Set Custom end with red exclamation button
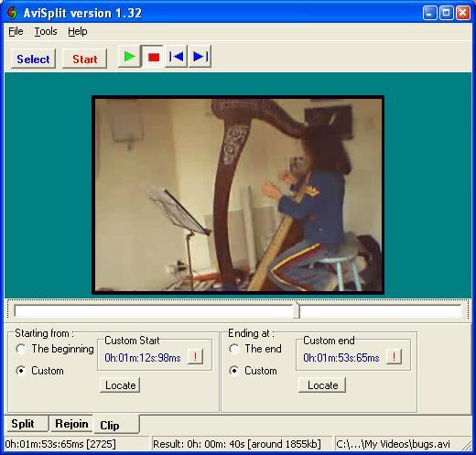The width and height of the screenshot is (476, 455). (x=394, y=356)
